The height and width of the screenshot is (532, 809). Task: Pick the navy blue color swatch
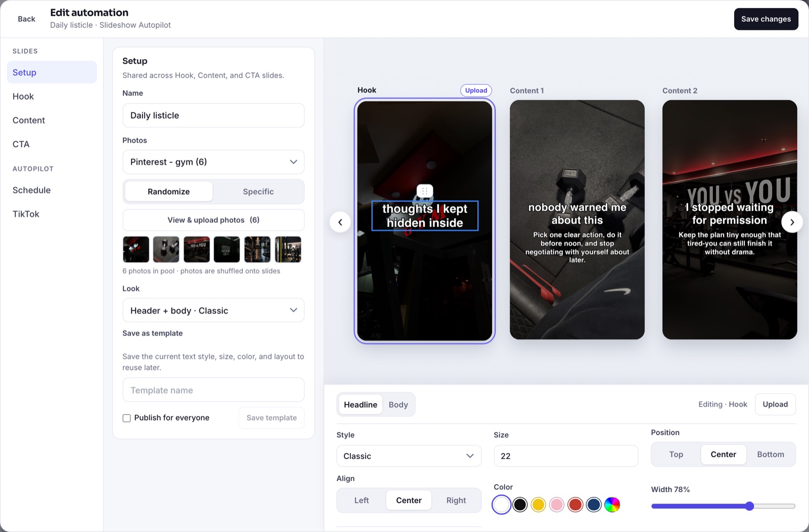[x=594, y=505]
